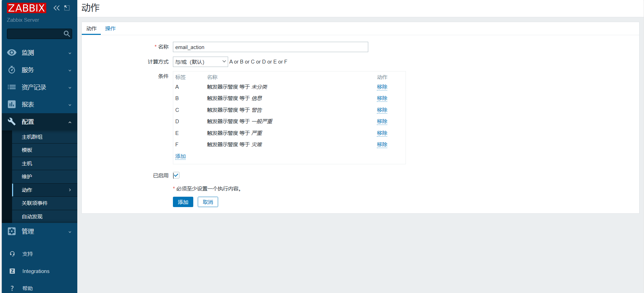644x293 pixels.
Task: Remove condition F 灾难
Action: click(x=382, y=144)
